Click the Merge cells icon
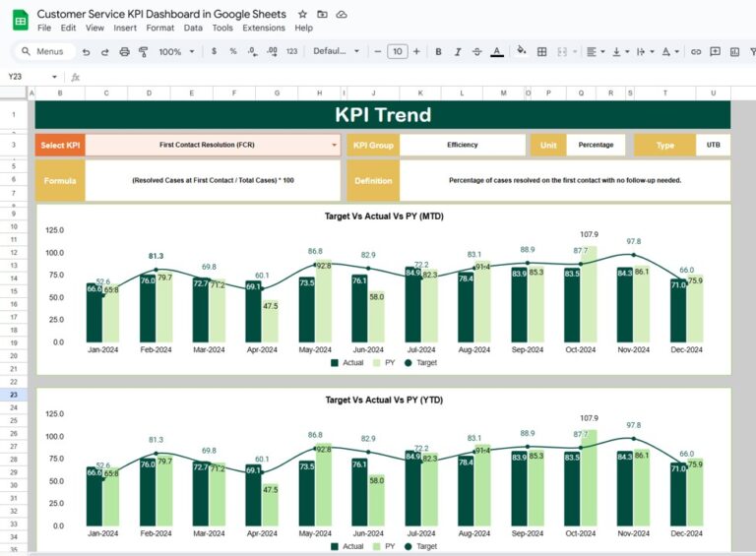 tap(562, 51)
